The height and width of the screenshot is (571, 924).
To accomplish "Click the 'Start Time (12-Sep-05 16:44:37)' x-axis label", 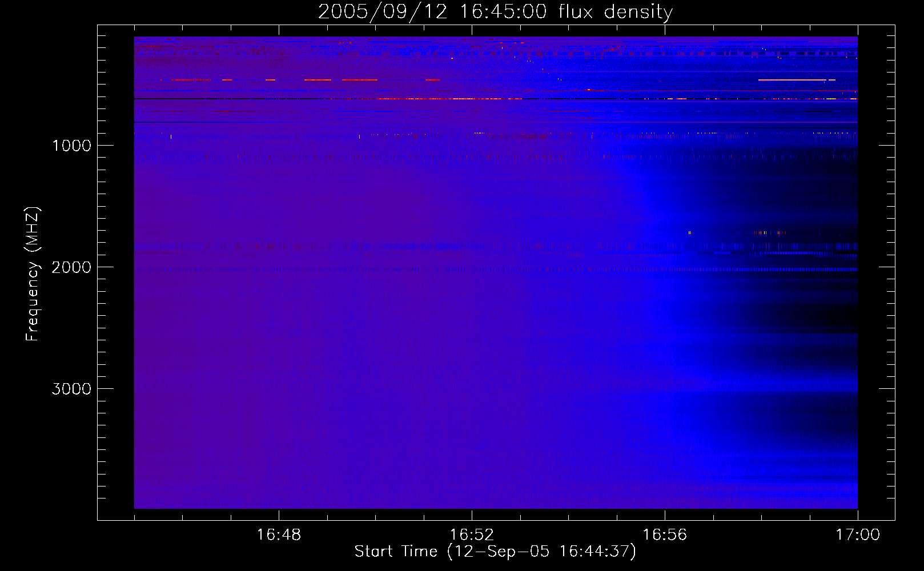I will pos(495,552).
